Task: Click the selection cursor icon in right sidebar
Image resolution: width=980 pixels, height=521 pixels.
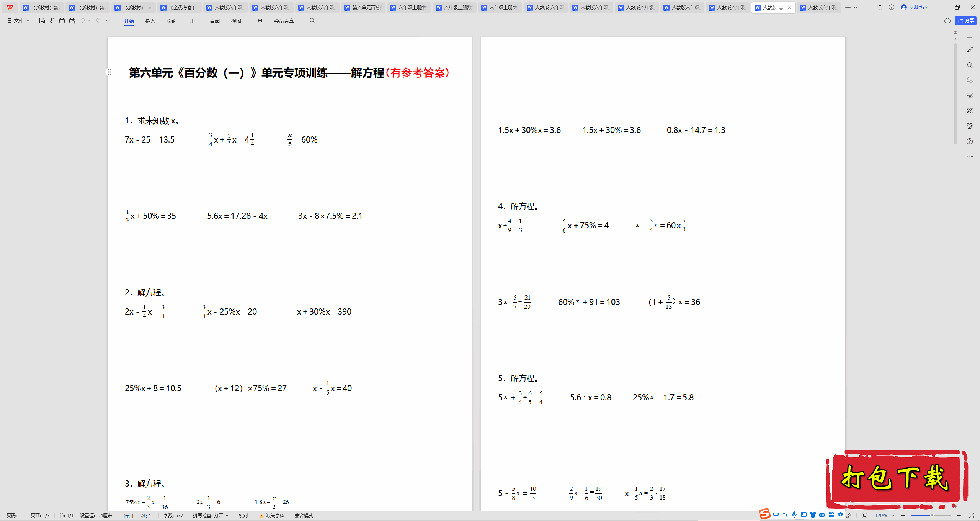Action: (x=970, y=65)
